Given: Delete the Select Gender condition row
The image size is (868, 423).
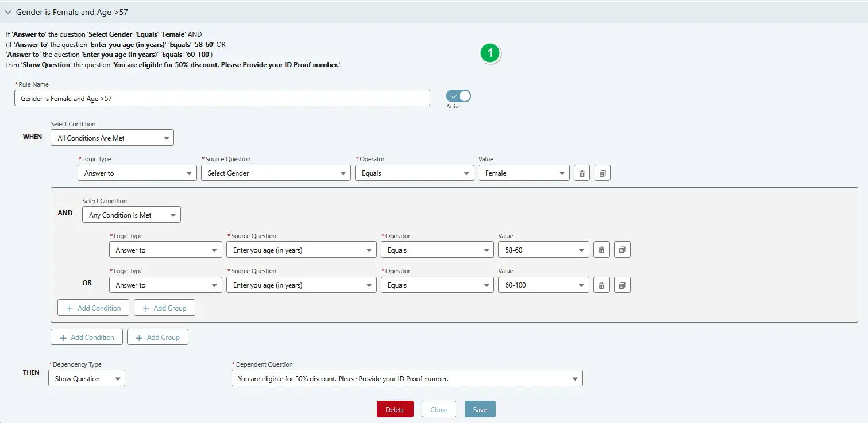Looking at the screenshot, I should [581, 173].
